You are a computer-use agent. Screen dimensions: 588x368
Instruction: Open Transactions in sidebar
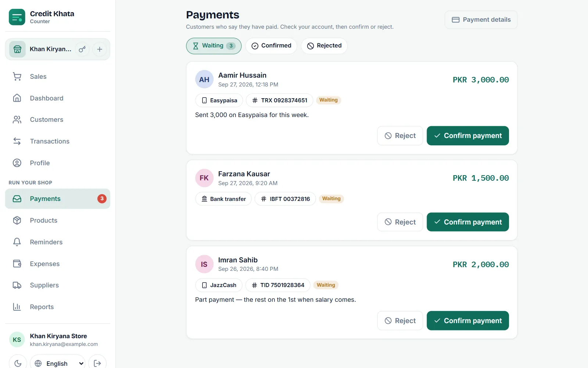point(58,141)
